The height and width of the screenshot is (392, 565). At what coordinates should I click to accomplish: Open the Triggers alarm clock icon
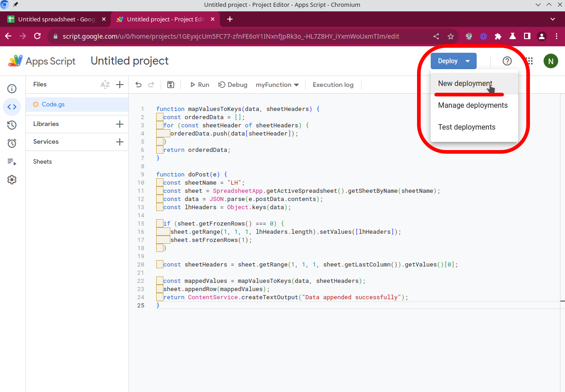[x=12, y=143]
